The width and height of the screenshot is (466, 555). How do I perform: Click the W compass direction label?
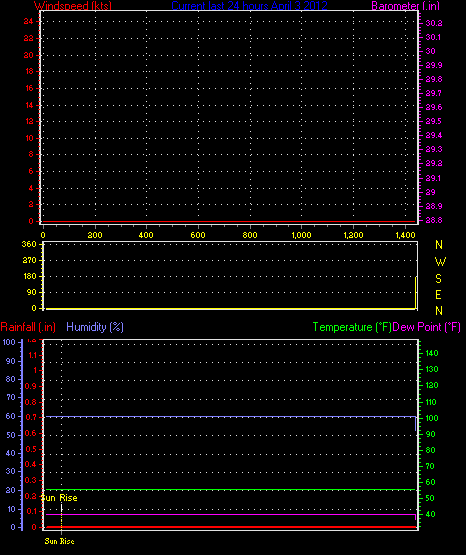point(440,262)
